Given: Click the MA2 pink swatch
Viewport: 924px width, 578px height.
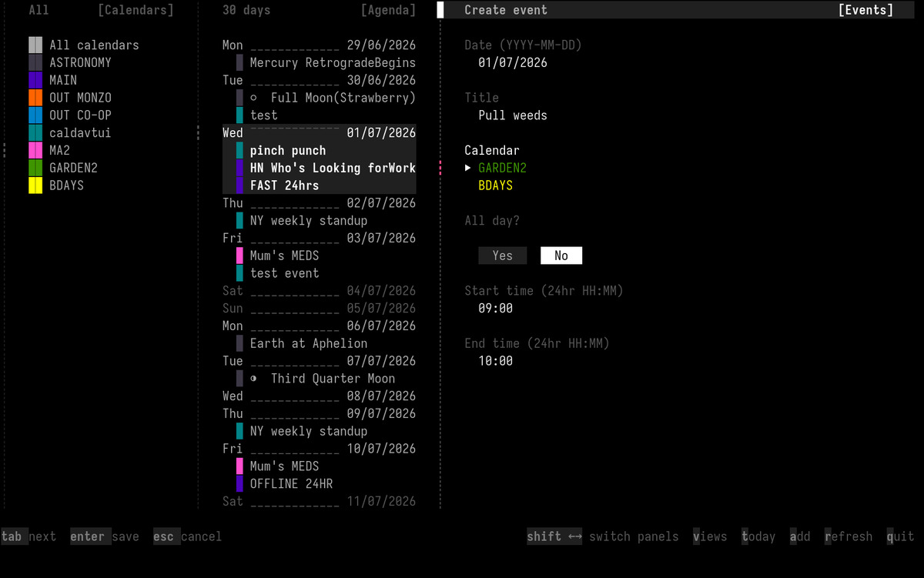Looking at the screenshot, I should coord(35,150).
